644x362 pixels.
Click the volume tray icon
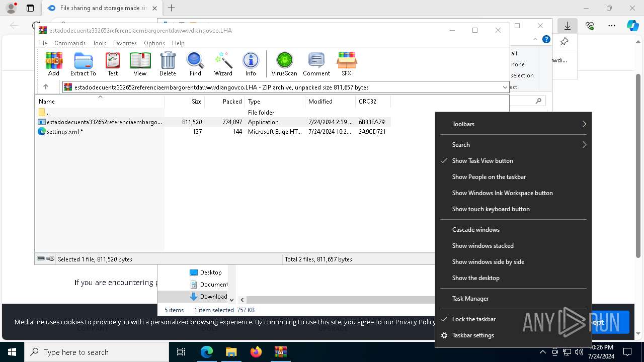(579, 352)
